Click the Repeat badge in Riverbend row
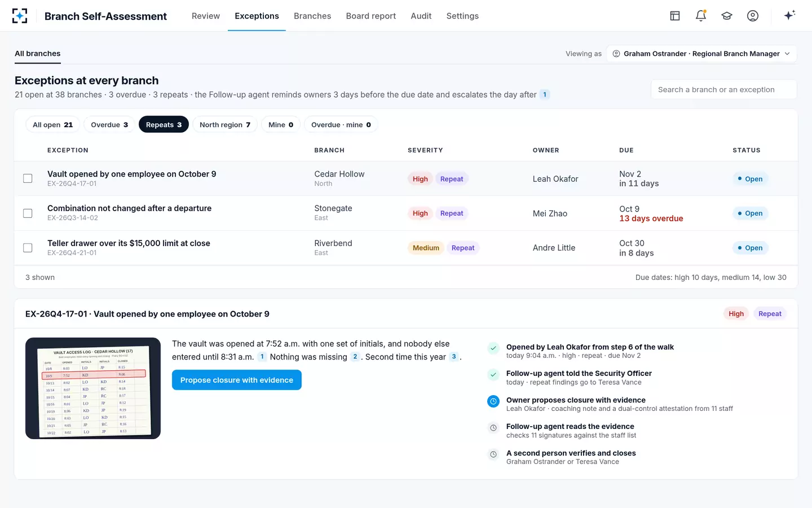 point(463,248)
